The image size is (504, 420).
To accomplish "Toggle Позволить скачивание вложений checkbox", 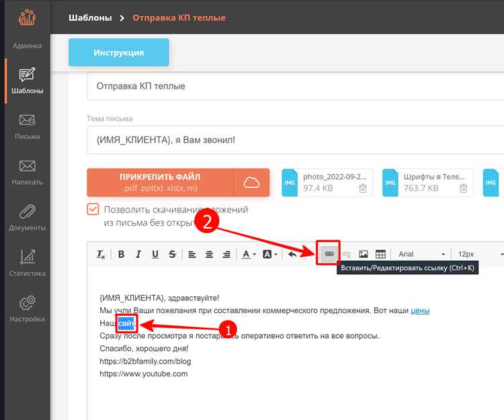I will 93,209.
